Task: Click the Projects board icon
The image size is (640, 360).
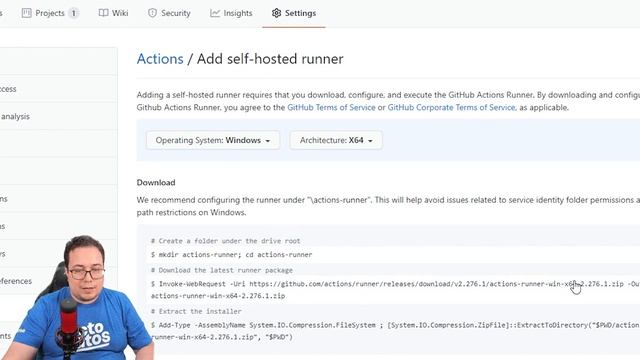Action: pyautogui.click(x=27, y=13)
